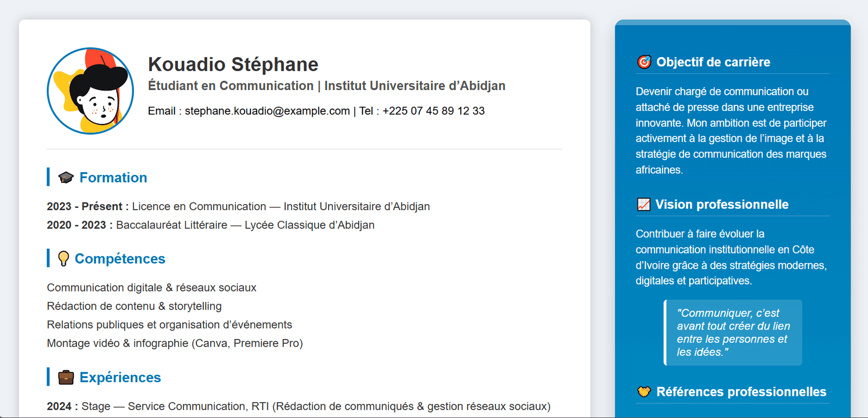Click the briefcase icon beside Expériences

pos(66,377)
